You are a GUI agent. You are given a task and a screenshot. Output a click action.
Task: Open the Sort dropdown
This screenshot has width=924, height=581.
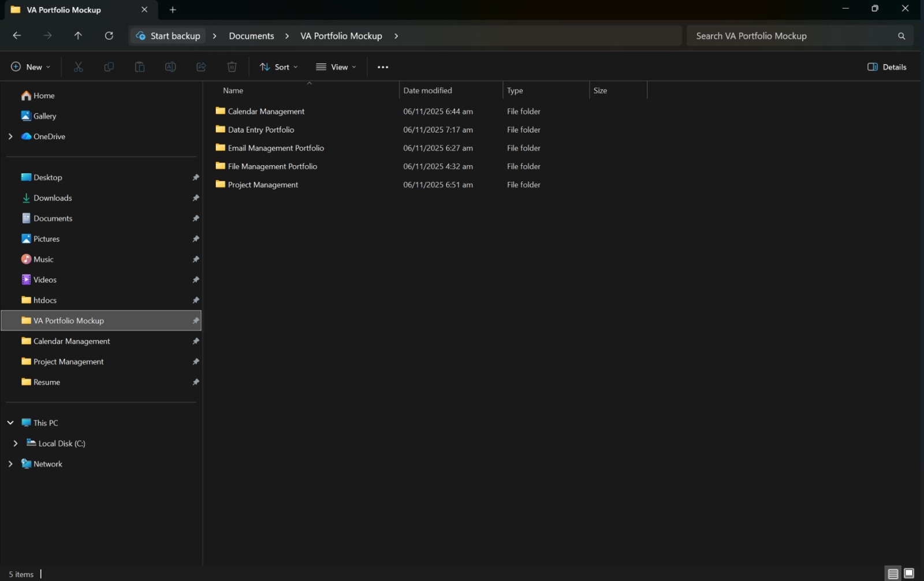279,67
